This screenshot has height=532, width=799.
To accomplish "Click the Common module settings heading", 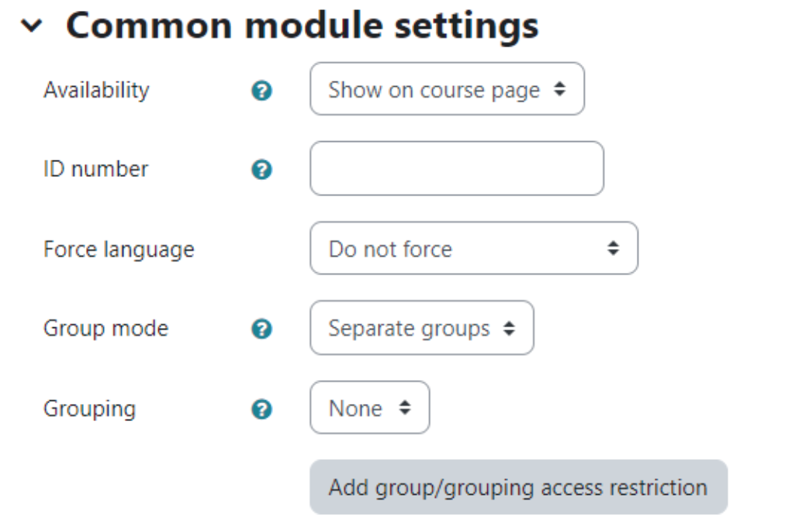I will point(303,26).
